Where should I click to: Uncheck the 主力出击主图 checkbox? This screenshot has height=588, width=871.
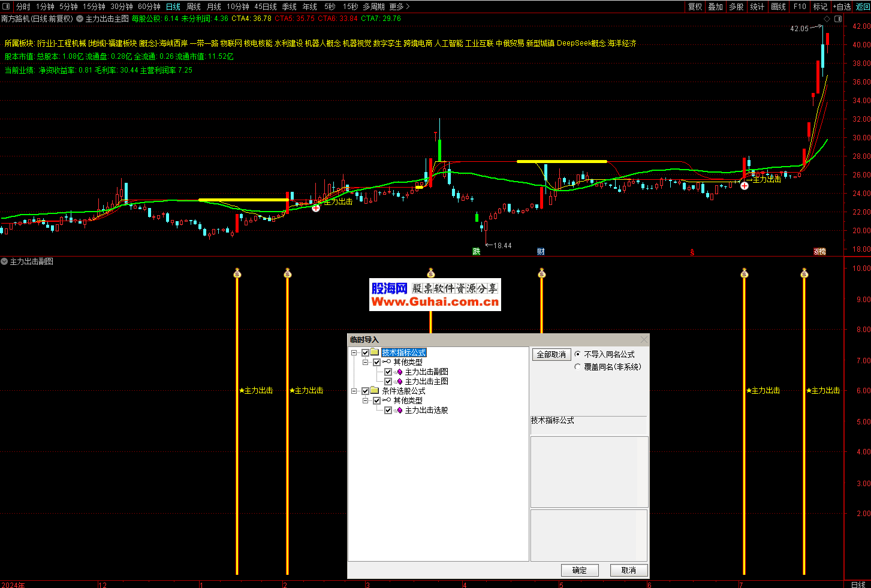pos(388,381)
